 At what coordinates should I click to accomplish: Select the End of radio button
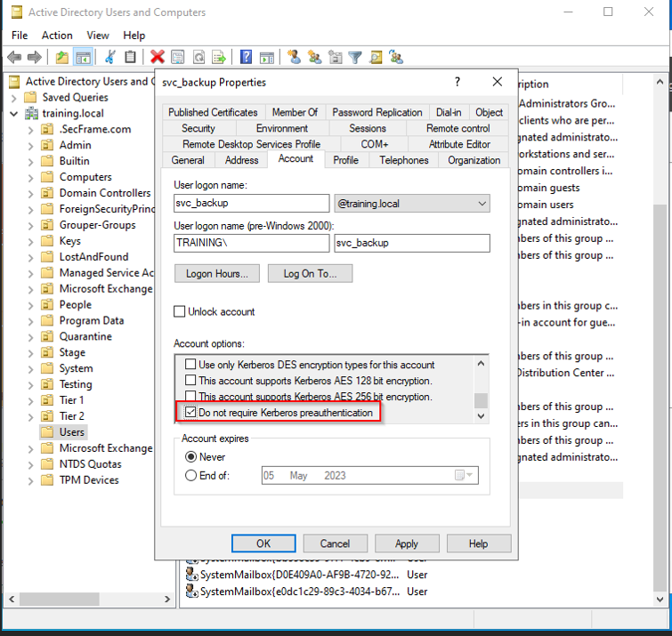[190, 476]
